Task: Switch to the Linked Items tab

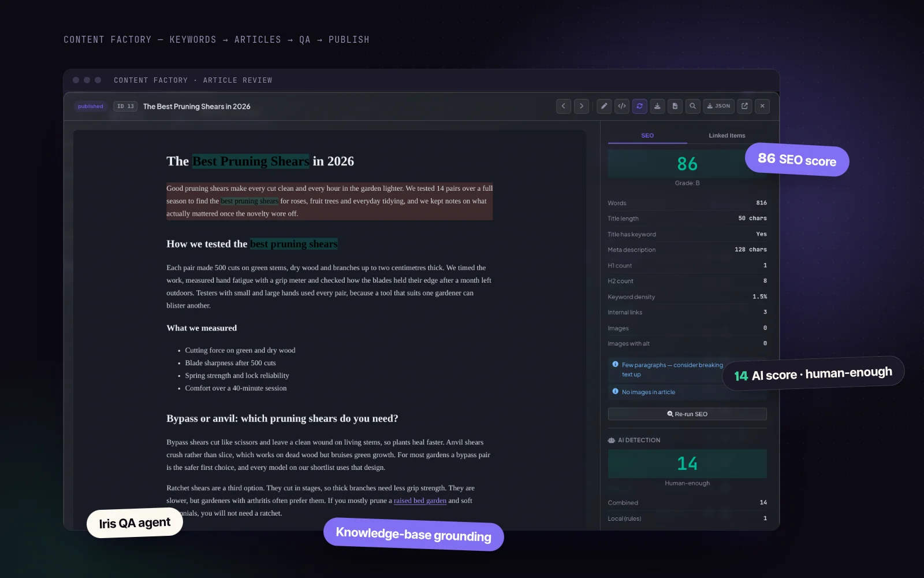Action: click(x=727, y=136)
